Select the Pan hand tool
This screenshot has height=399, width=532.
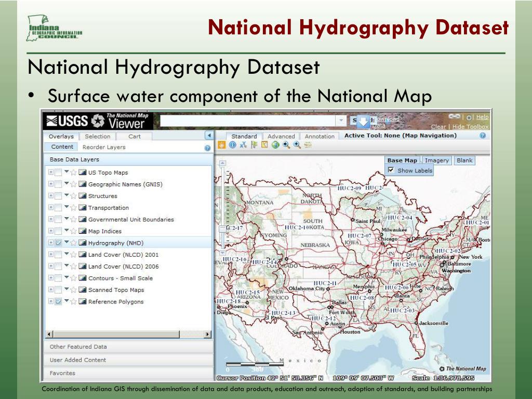pos(221,145)
